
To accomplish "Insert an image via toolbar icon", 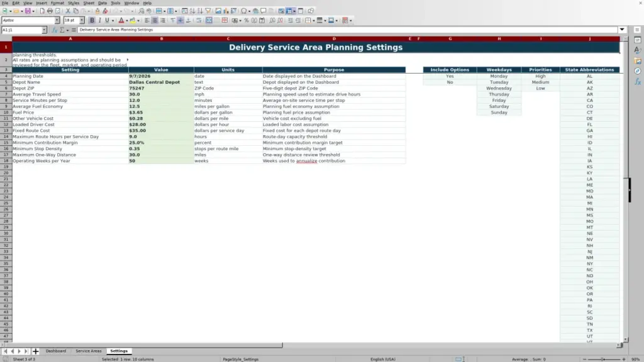I will (218, 11).
